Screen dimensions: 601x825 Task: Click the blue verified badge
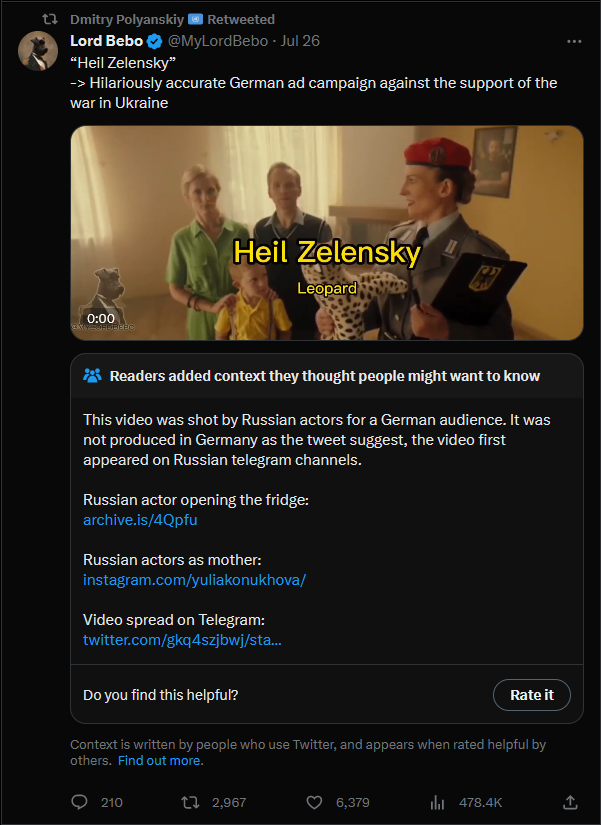(154, 41)
